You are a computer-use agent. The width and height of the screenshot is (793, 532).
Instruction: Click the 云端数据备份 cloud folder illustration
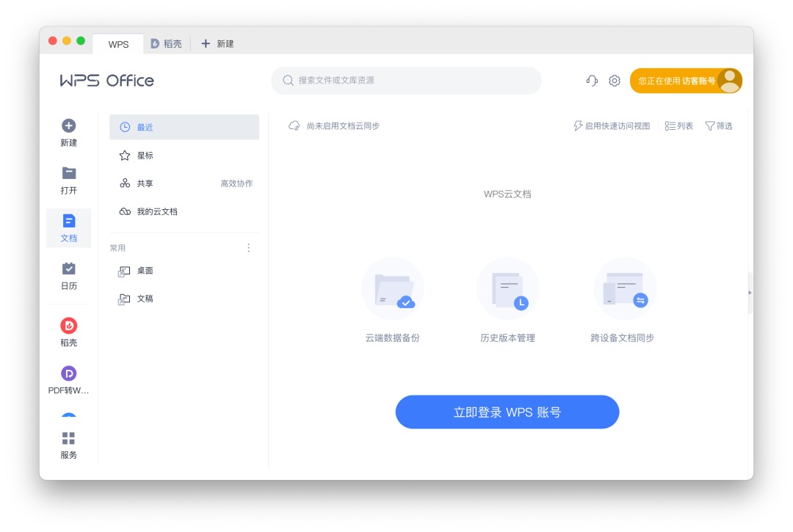pos(392,288)
